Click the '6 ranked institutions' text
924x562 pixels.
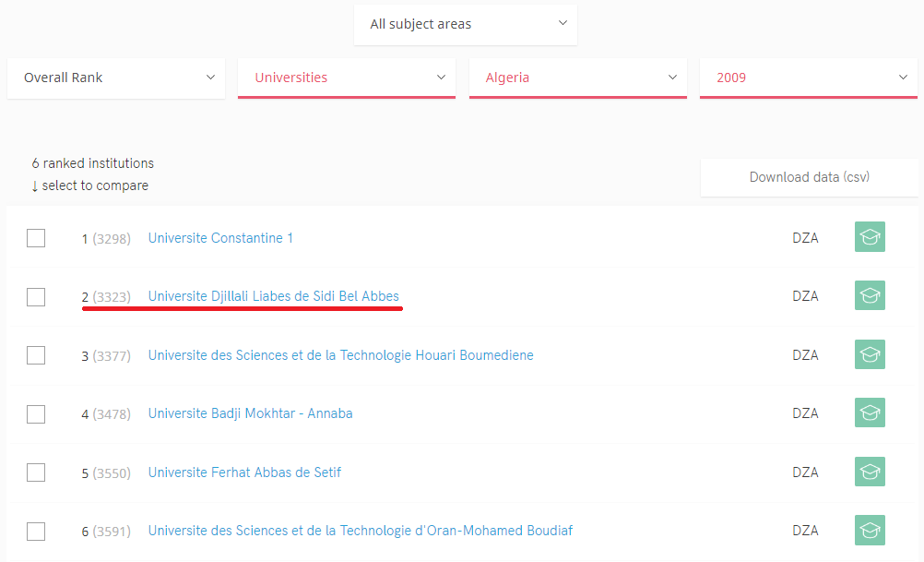(x=92, y=163)
